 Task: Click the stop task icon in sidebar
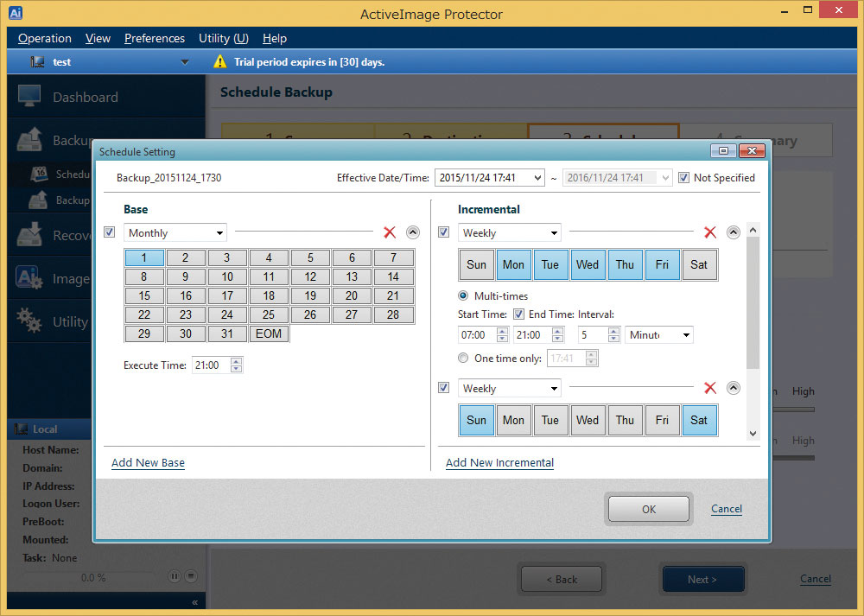(x=191, y=576)
